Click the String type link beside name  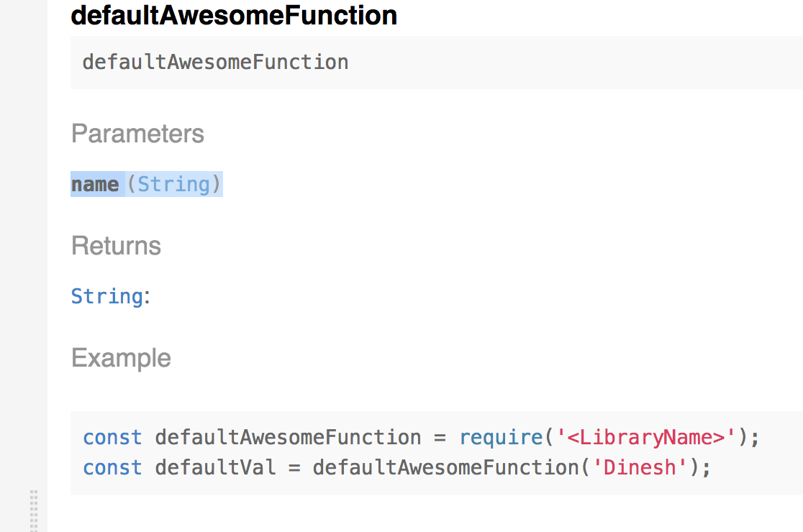click(x=174, y=184)
